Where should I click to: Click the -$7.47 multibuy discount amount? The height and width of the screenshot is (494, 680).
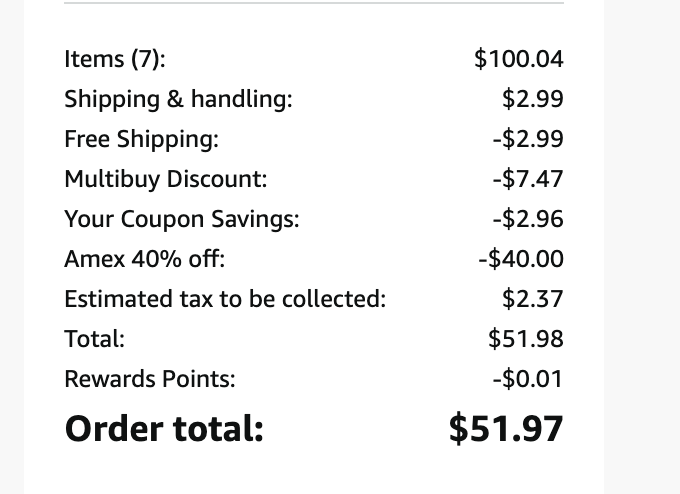tap(528, 179)
